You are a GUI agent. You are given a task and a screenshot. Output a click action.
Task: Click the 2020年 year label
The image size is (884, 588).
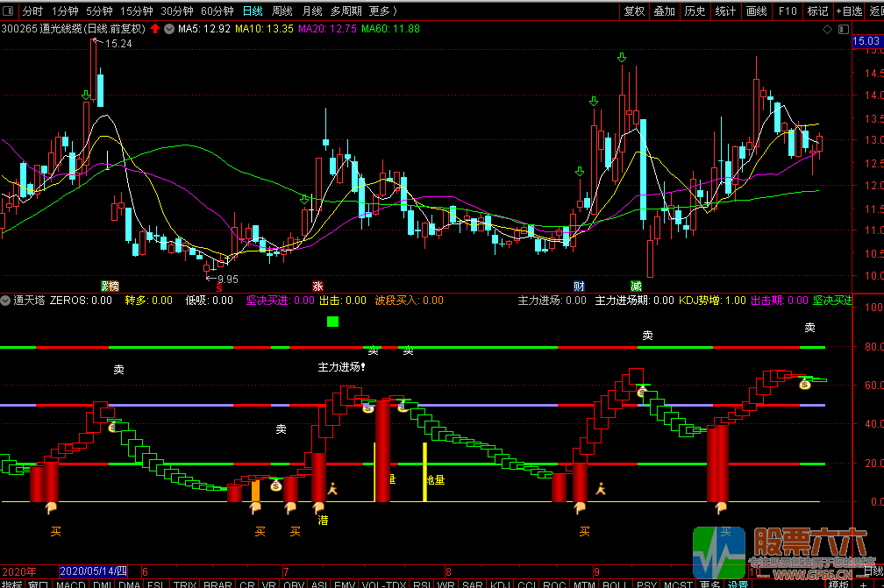click(19, 571)
